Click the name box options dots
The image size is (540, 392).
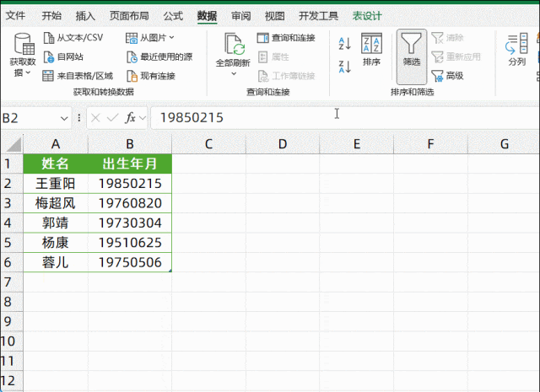(79, 118)
